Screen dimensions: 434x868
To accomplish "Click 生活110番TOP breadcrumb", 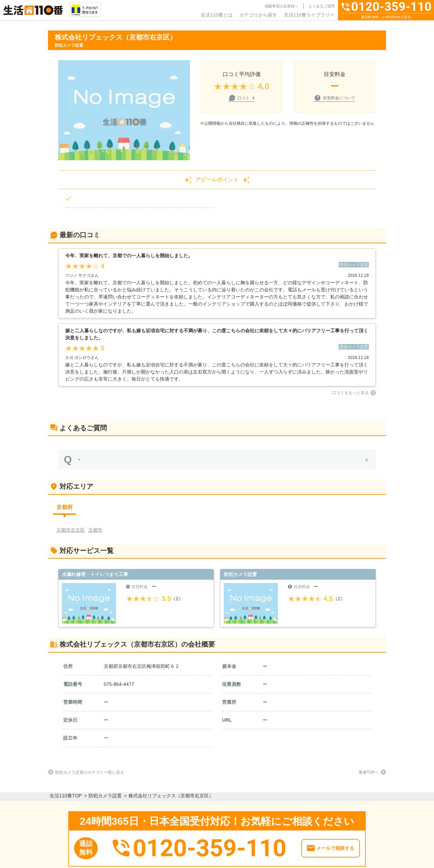I will click(x=66, y=796).
